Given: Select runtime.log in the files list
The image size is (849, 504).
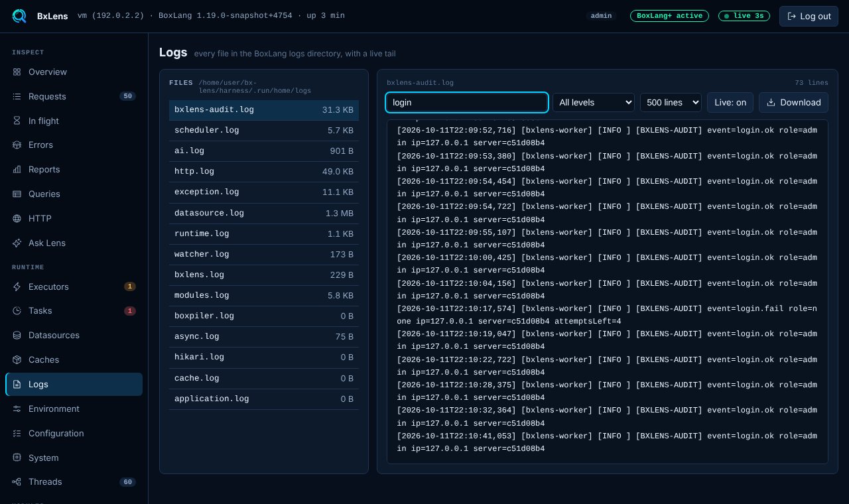Looking at the screenshot, I should coord(264,233).
